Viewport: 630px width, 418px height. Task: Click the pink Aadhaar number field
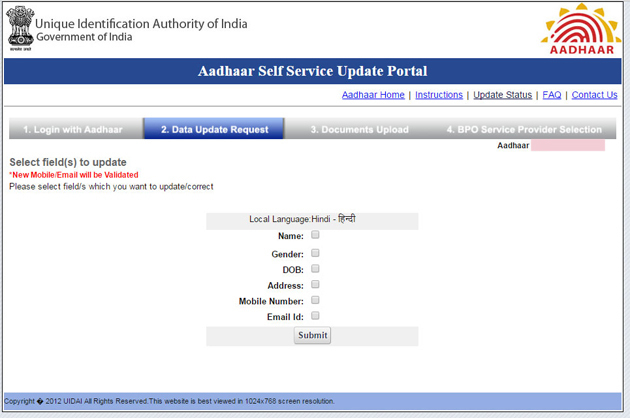tap(568, 145)
